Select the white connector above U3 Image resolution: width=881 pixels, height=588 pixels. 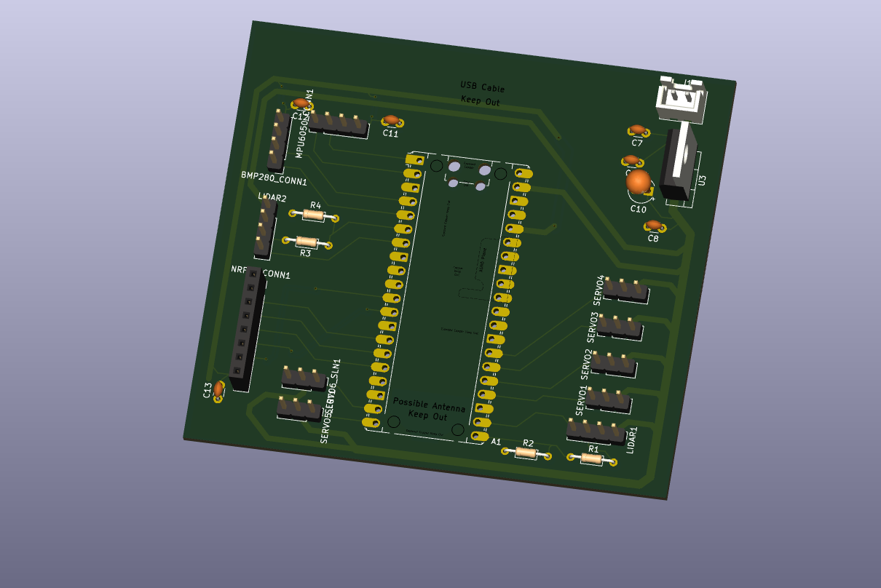(x=682, y=100)
